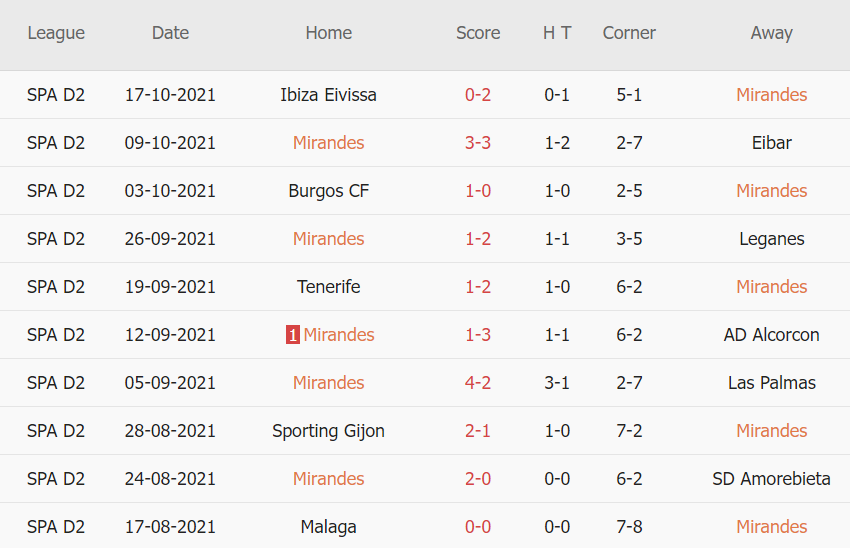Screen dimensions: 850x548
Task: Click the Date column header
Action: 170,33
